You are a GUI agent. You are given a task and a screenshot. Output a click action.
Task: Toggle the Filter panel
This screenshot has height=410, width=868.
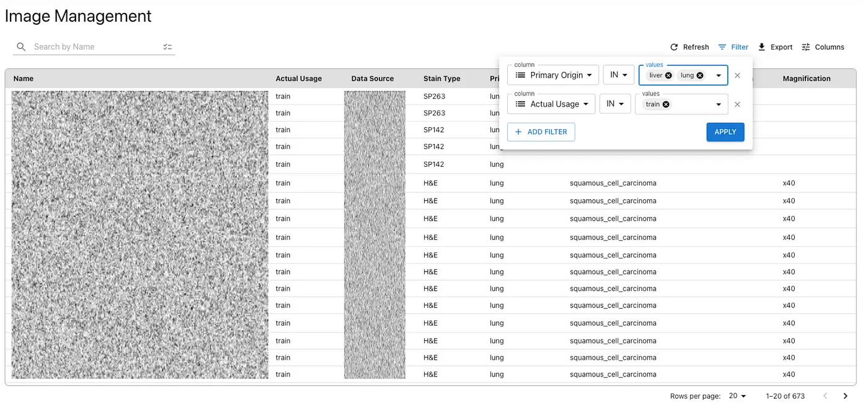click(733, 47)
